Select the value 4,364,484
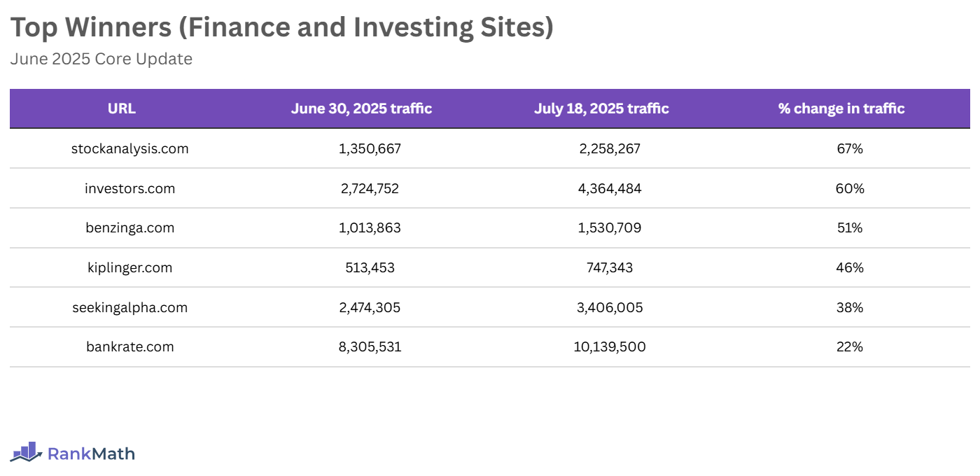Image resolution: width=980 pixels, height=476 pixels. (609, 188)
